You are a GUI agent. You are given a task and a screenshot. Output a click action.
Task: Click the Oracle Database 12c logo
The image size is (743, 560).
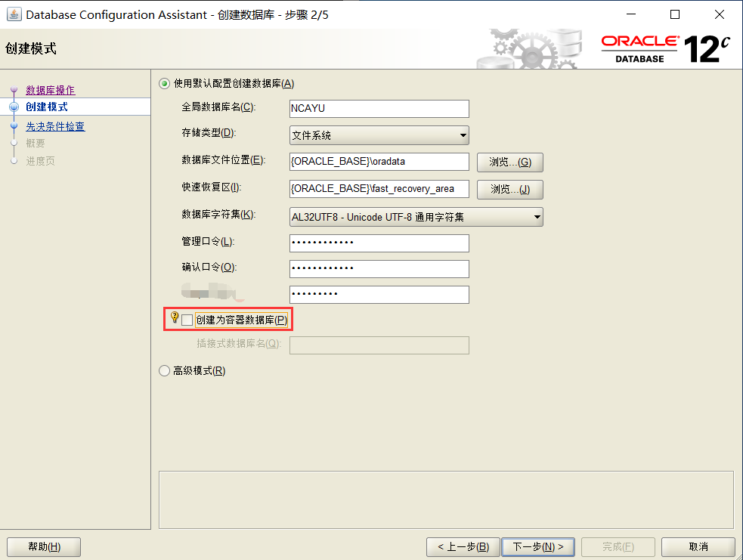(x=665, y=49)
